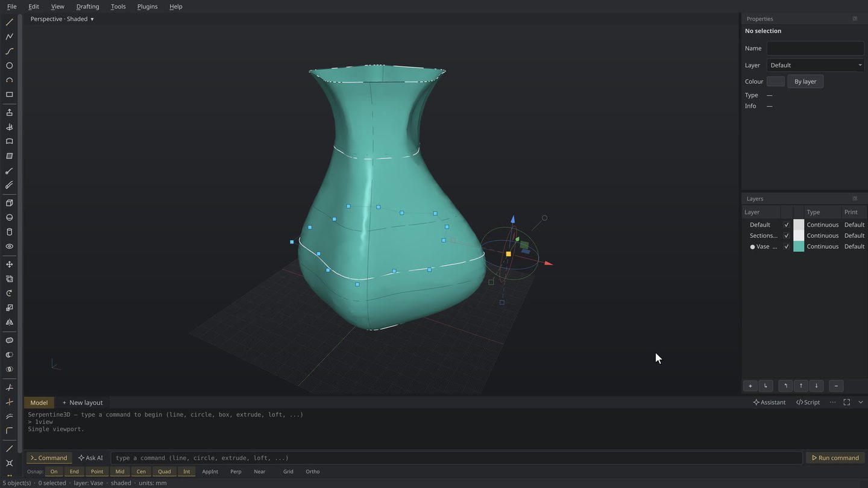Image resolution: width=868 pixels, height=488 pixels.
Task: Move the layer up with the arrow button
Action: tap(801, 386)
